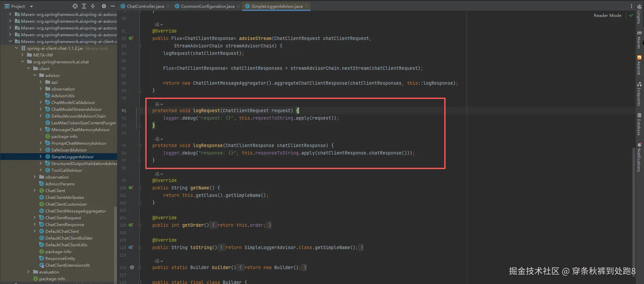Expand the folded getOrder method body

(x=139, y=225)
